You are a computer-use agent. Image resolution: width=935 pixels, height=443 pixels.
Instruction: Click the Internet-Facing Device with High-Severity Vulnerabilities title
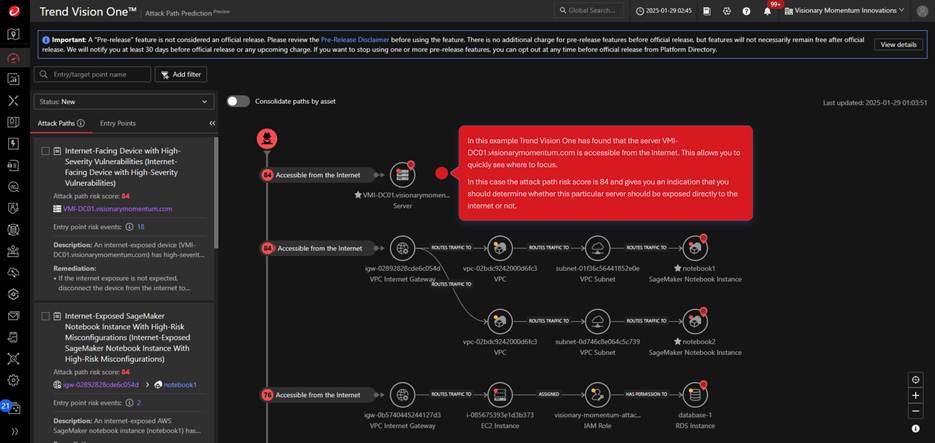(122, 167)
